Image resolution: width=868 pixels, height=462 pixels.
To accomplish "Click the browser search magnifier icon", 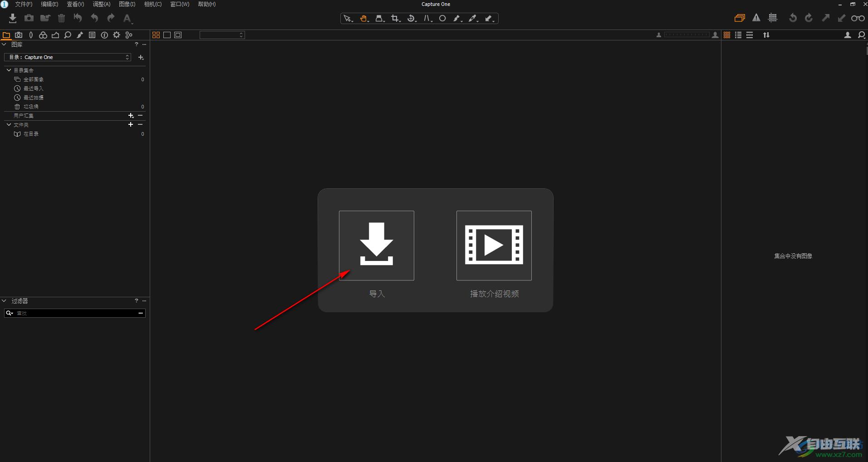I will [x=862, y=35].
